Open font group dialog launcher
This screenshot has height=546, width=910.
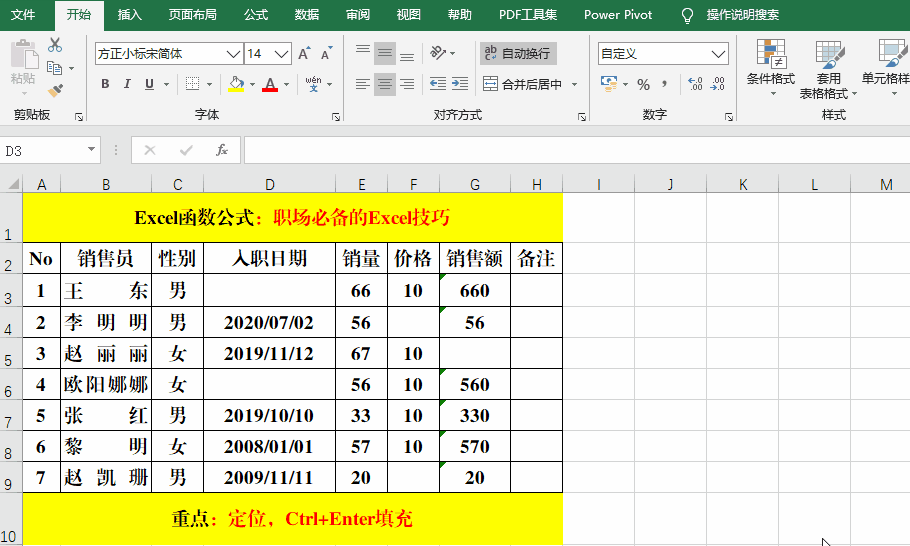pyautogui.click(x=335, y=117)
